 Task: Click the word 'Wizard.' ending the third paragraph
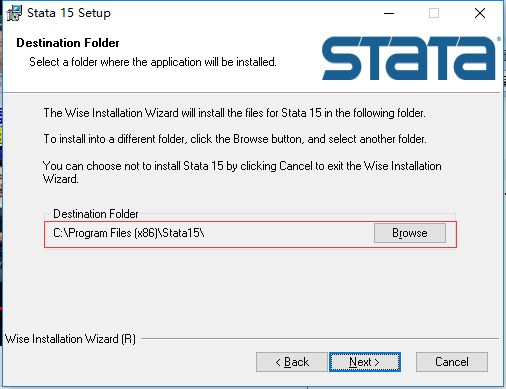pos(61,179)
